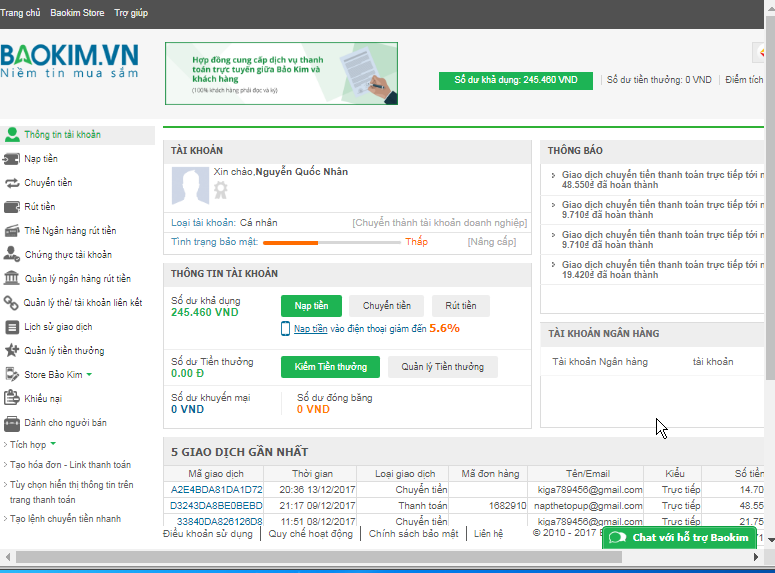This screenshot has height=573, width=775.
Task: Expand the 48.550đ notification arrow
Action: 553,175
